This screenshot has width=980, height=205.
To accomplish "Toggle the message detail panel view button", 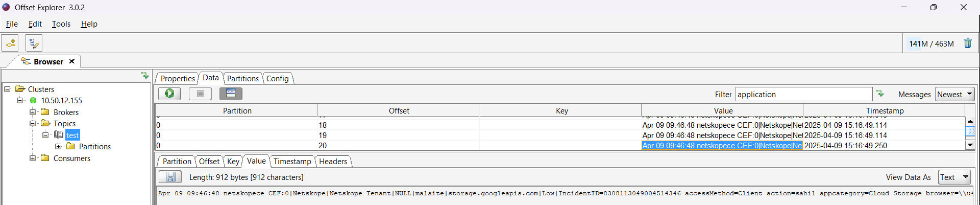I will click(231, 94).
